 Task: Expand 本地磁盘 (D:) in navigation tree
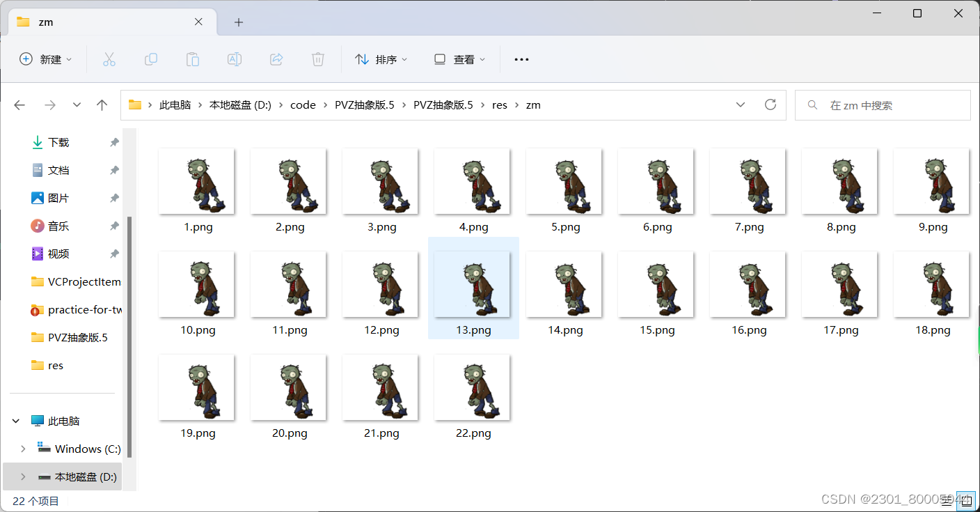(23, 476)
